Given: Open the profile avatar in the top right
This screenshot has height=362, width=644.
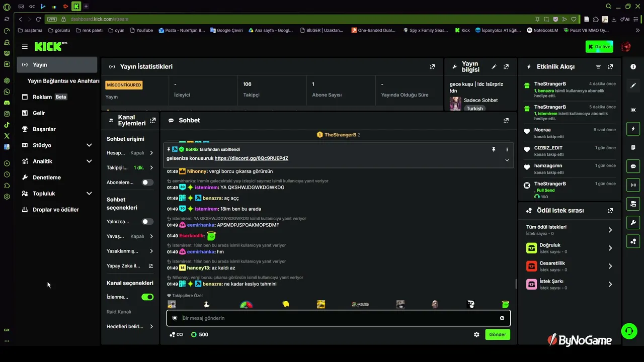Looking at the screenshot, I should (626, 47).
